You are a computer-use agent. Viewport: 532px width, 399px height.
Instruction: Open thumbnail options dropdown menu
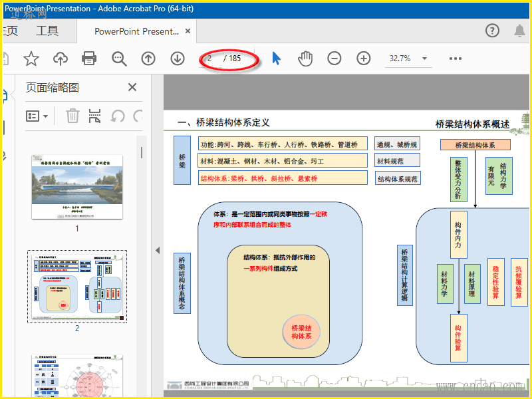(x=37, y=116)
